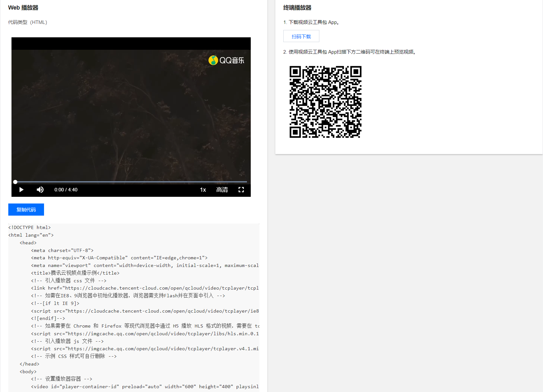Click the QQ音乐 logo in the video
The height and width of the screenshot is (392, 543).
click(x=226, y=60)
